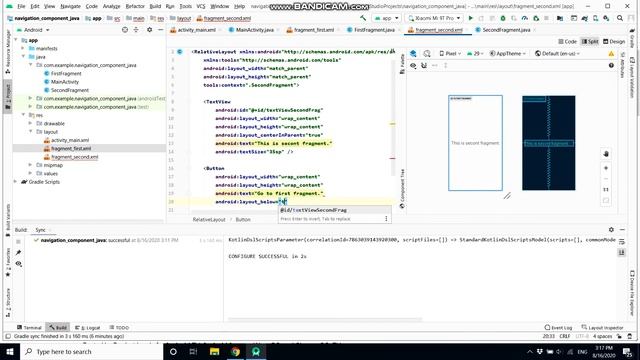Click the Search Everywhere magnifier icon
This screenshot has width=640, height=360.
(x=620, y=18)
